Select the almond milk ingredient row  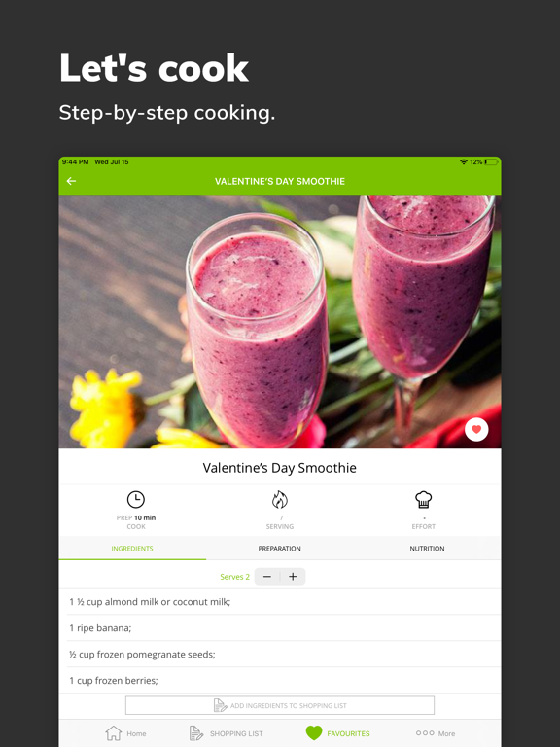pos(280,602)
